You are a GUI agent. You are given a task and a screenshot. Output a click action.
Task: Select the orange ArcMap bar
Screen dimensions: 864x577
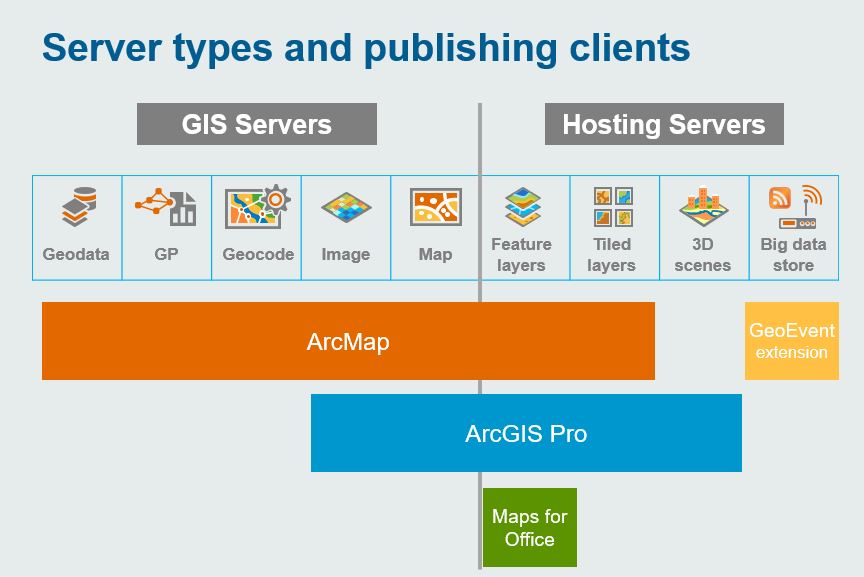pyautogui.click(x=348, y=341)
